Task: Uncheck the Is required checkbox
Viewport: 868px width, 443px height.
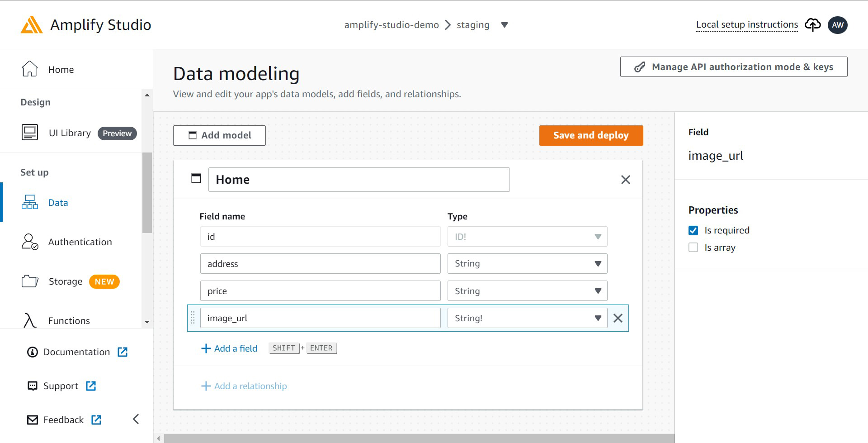Action: click(693, 230)
